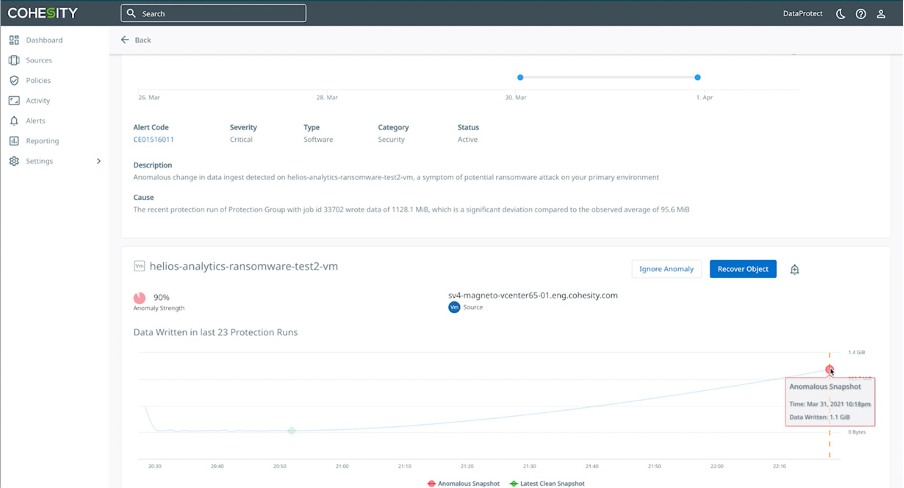This screenshot has height=488, width=904.
Task: Click the Recover Object button
Action: coord(743,269)
